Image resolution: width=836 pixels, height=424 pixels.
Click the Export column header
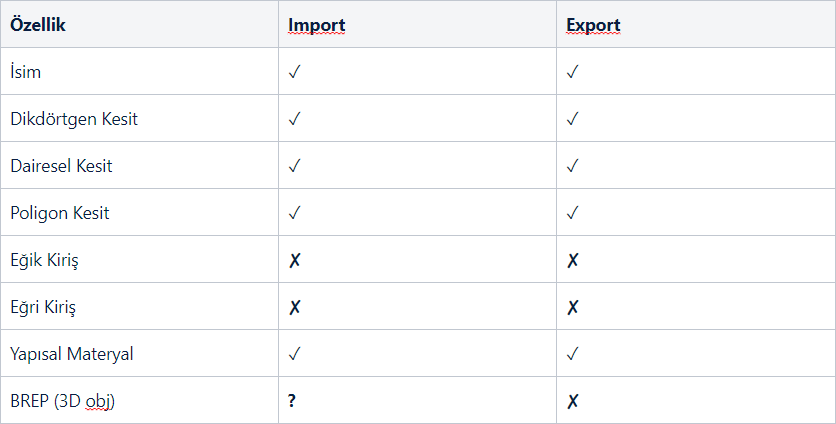(594, 24)
